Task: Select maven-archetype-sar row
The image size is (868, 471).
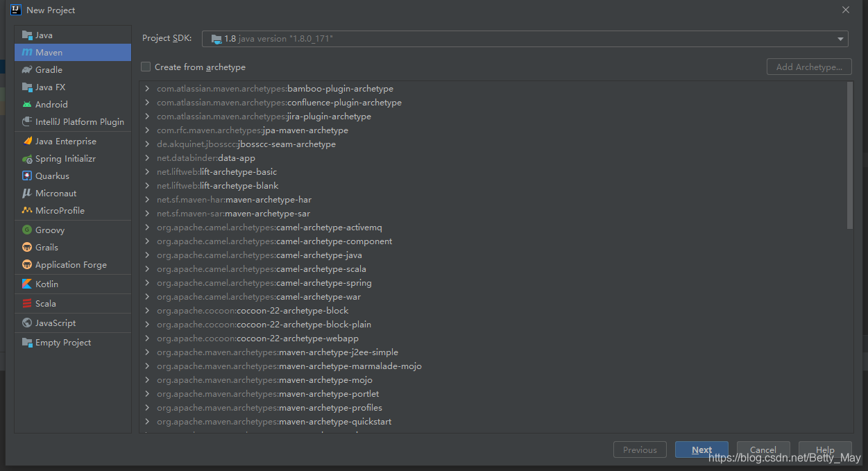Action: (493, 214)
